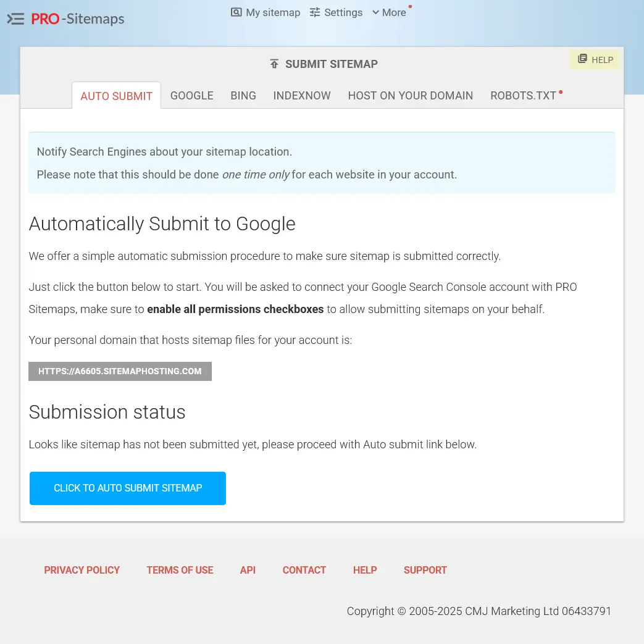Open the Settings menu item
The image size is (644, 644).
click(343, 12)
